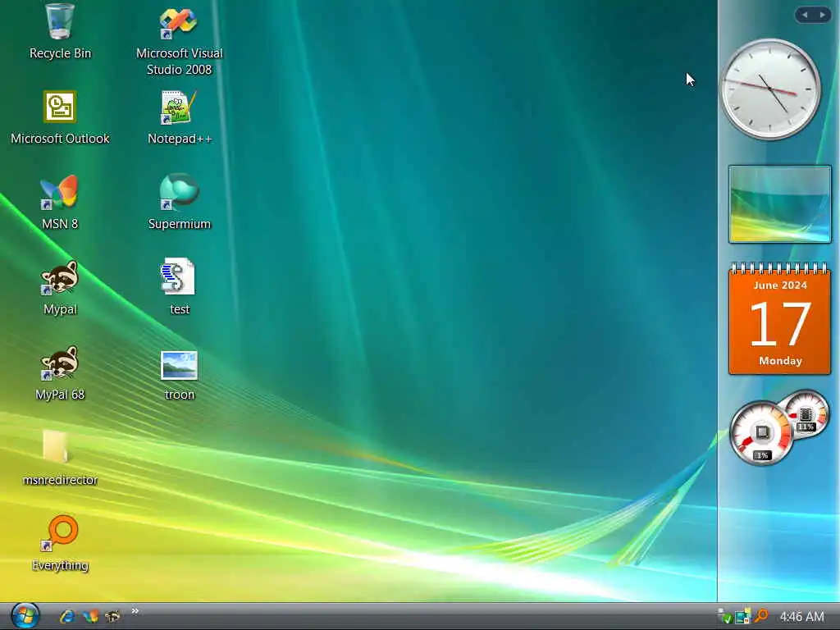Go to next sidebar gadget page arrow
The height and width of the screenshot is (630, 840).
click(x=822, y=15)
